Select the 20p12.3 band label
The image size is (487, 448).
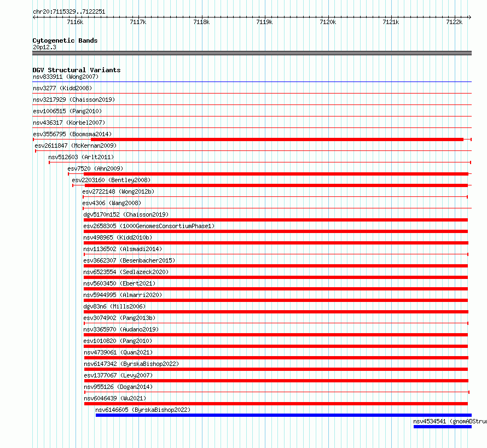point(44,47)
